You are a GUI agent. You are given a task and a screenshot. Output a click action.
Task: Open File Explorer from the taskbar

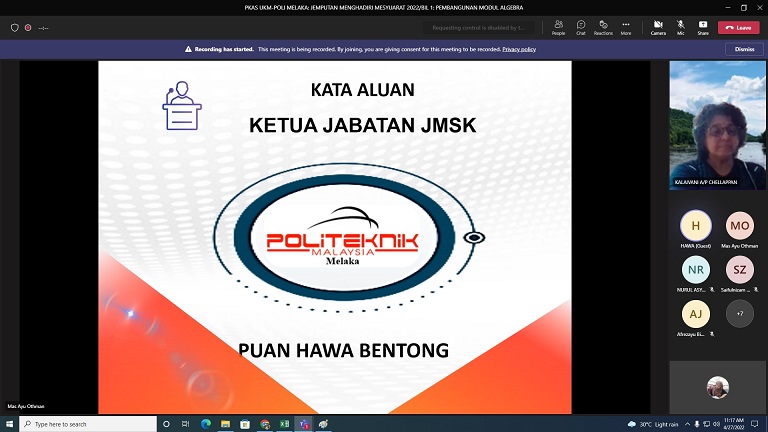pos(225,424)
